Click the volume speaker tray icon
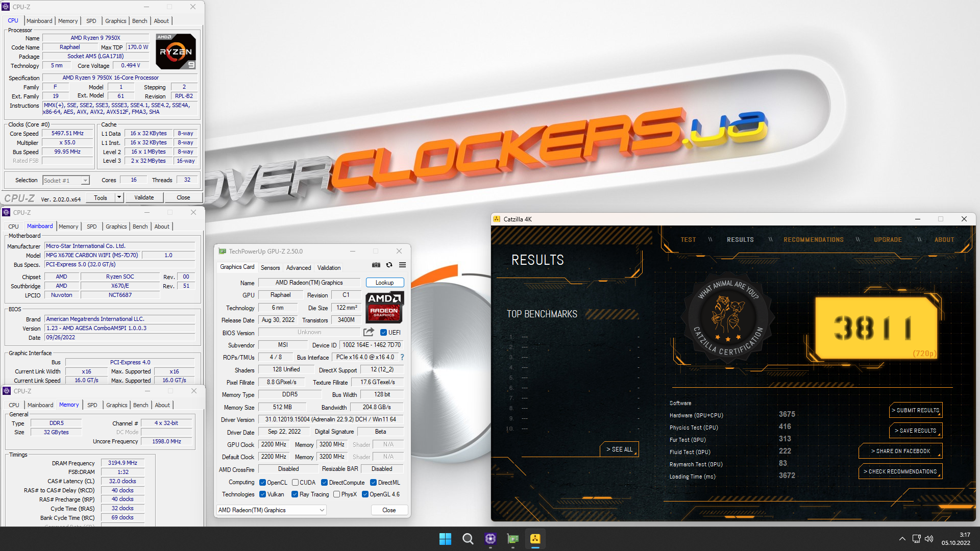The image size is (980, 551). 929,539
